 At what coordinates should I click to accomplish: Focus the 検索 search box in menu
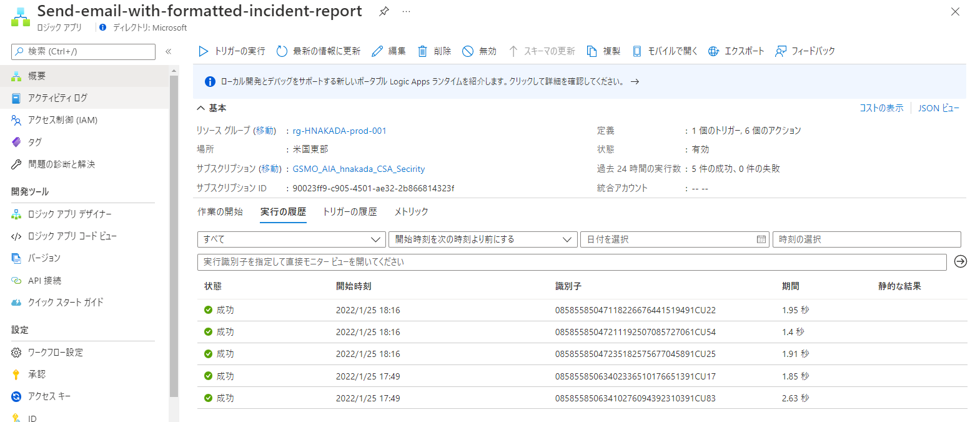coord(83,51)
